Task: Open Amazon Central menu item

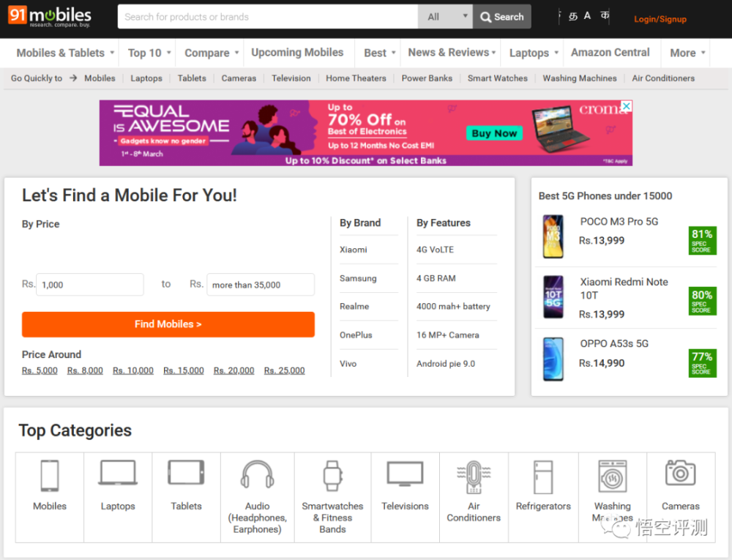Action: click(x=610, y=52)
